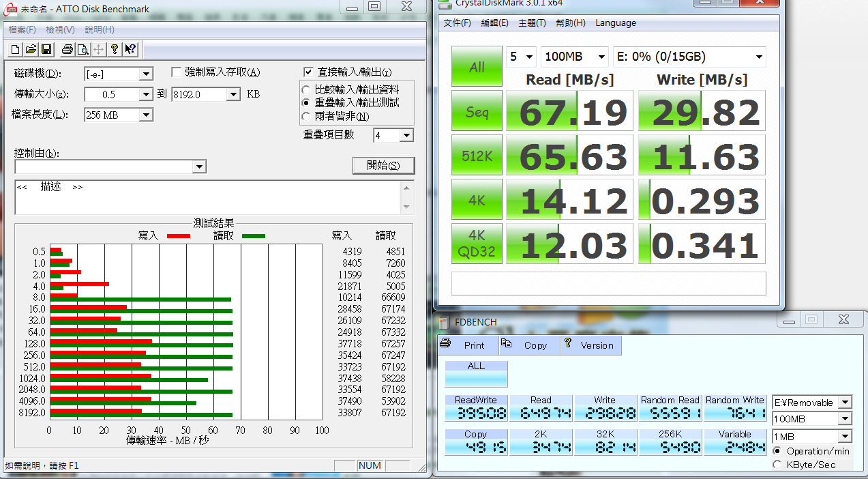Click the description box's vertical scrollbar in ATTO
This screenshot has width=868, height=479.
coord(408,197)
